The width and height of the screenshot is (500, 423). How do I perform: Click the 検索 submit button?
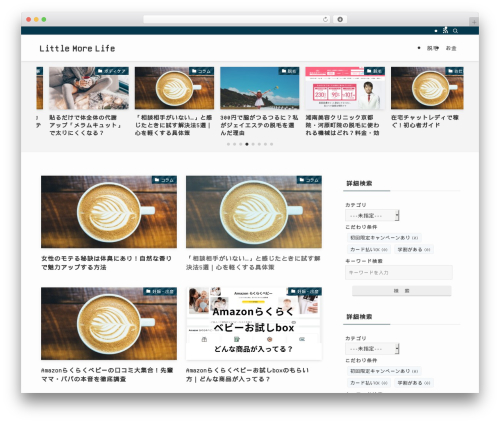tap(402, 291)
